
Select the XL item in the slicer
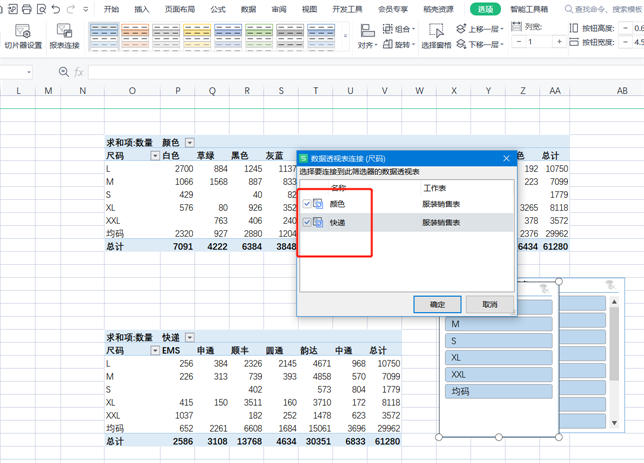499,357
